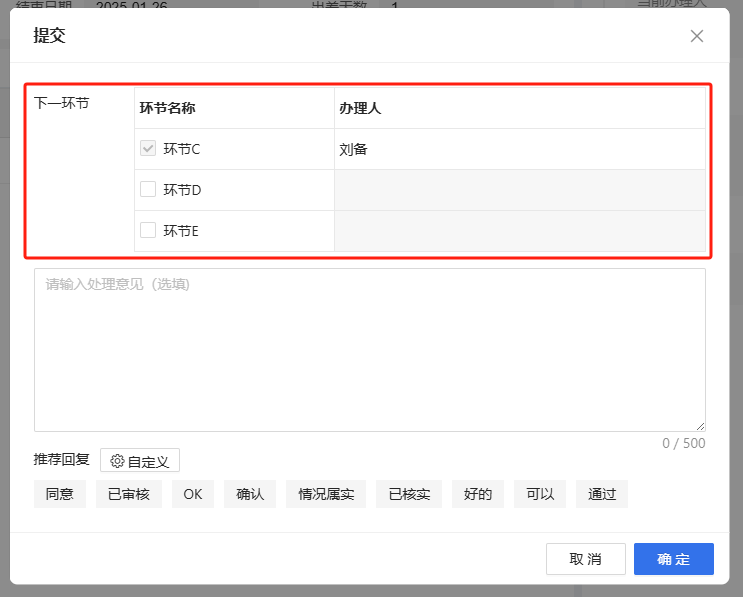Screen dimensions: 743x597
Task: Choose the 已核实 reply tag
Action: 409,494
